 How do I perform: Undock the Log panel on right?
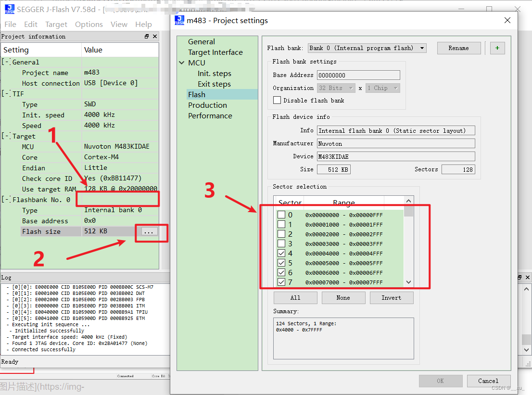tap(519, 277)
